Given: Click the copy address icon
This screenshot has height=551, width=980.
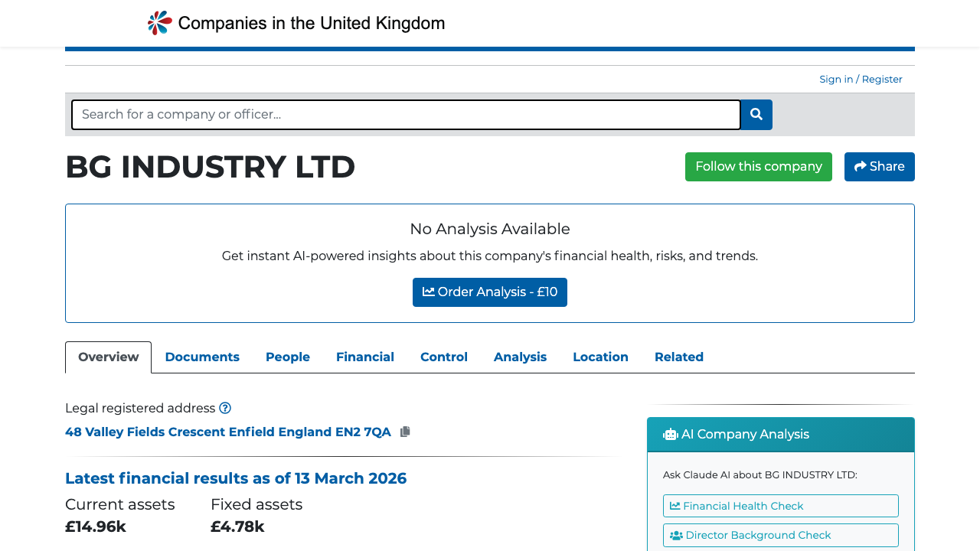Looking at the screenshot, I should point(404,431).
